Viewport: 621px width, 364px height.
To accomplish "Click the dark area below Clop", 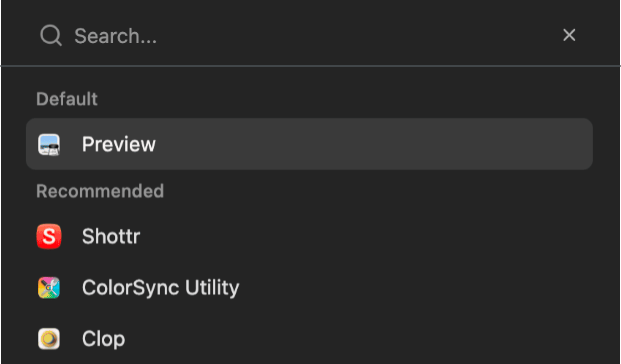I will pyautogui.click(x=310, y=359).
